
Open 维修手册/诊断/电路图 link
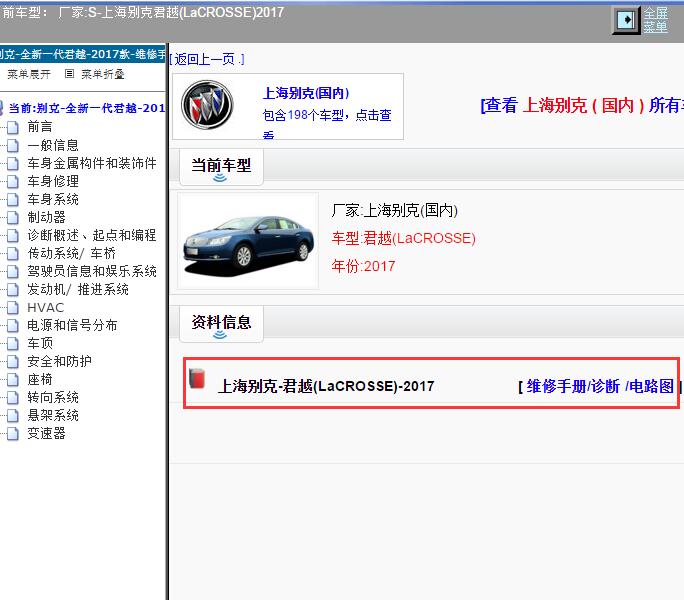(600, 386)
